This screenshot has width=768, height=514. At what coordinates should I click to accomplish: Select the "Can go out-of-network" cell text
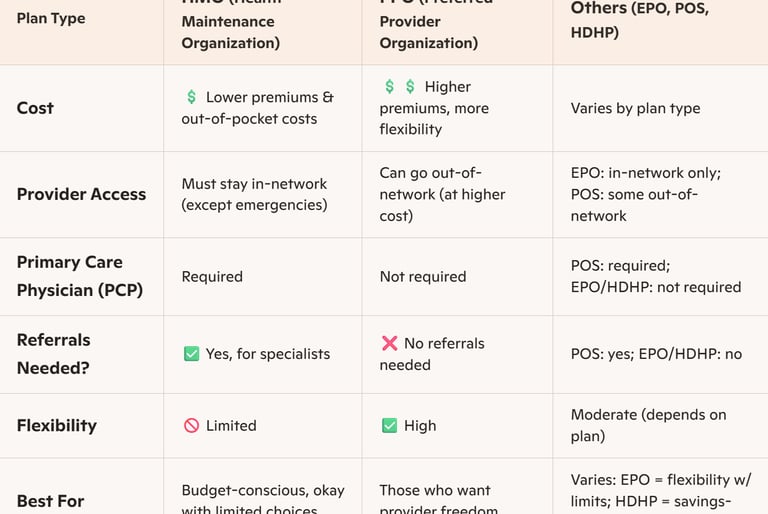click(442, 194)
